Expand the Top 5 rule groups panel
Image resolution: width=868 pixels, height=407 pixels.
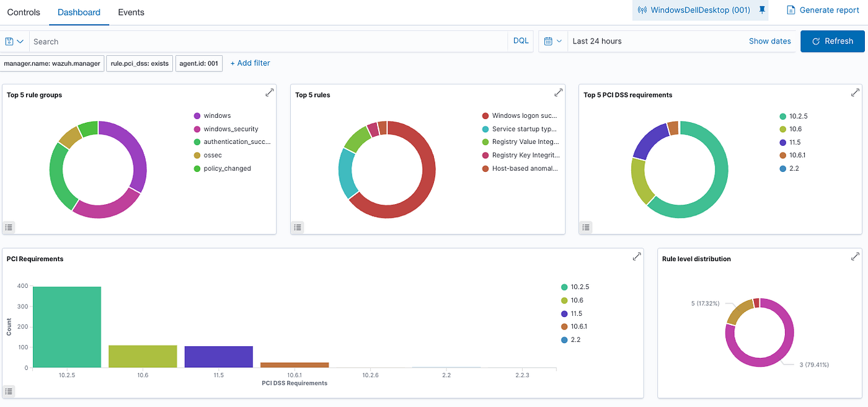coord(270,92)
